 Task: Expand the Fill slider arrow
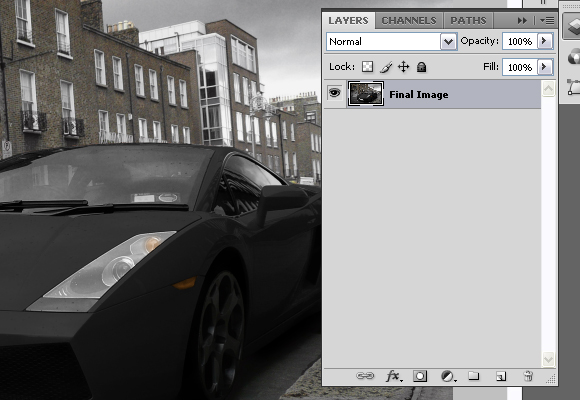545,67
